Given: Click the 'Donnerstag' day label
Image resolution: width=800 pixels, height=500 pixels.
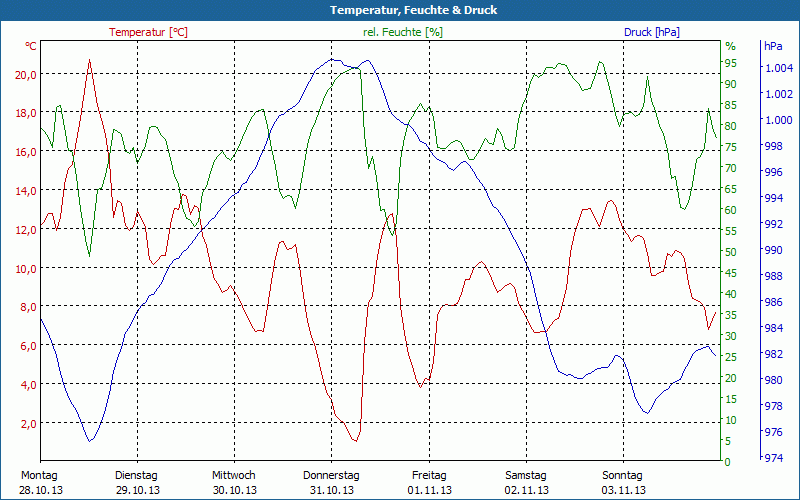Looking at the screenshot, I should [331, 476].
